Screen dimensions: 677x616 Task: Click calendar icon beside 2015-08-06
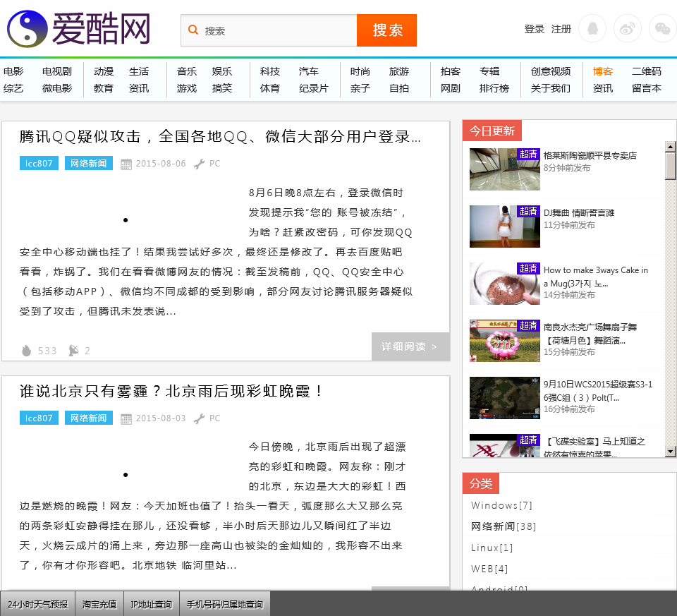click(x=126, y=164)
